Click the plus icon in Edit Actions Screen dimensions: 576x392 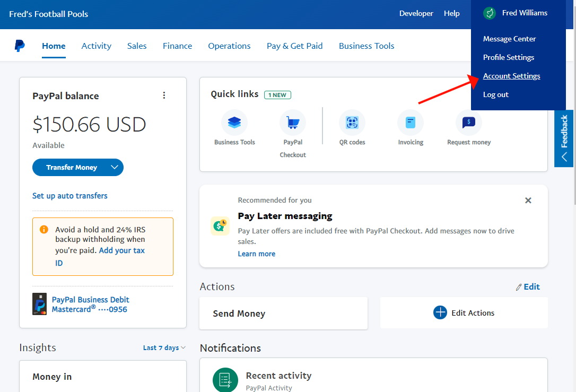(x=440, y=312)
